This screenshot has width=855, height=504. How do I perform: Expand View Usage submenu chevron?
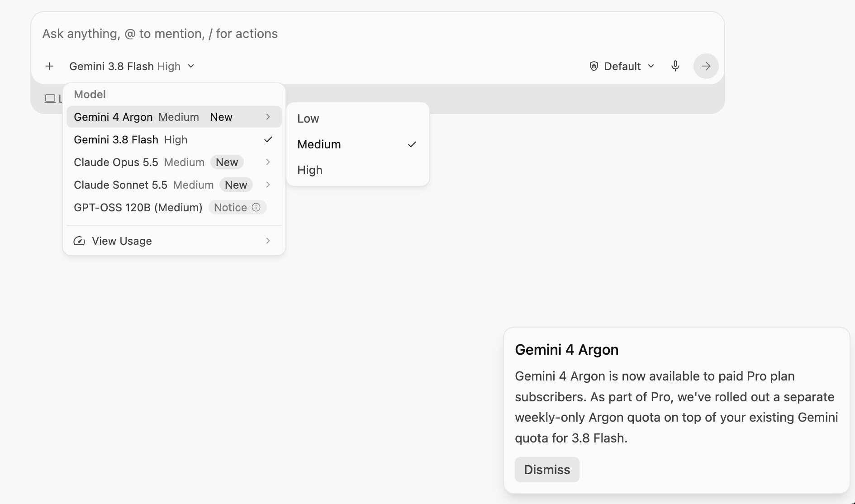(x=268, y=241)
